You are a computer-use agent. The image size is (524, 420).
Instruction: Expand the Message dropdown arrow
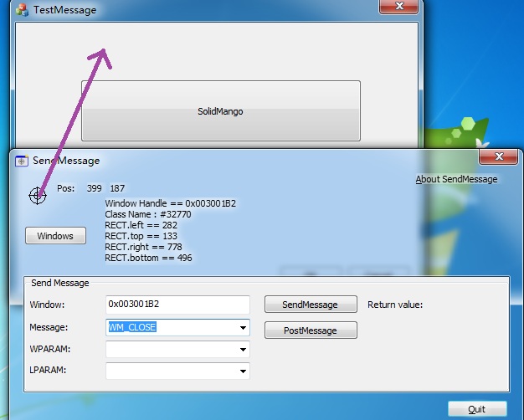pyautogui.click(x=243, y=328)
